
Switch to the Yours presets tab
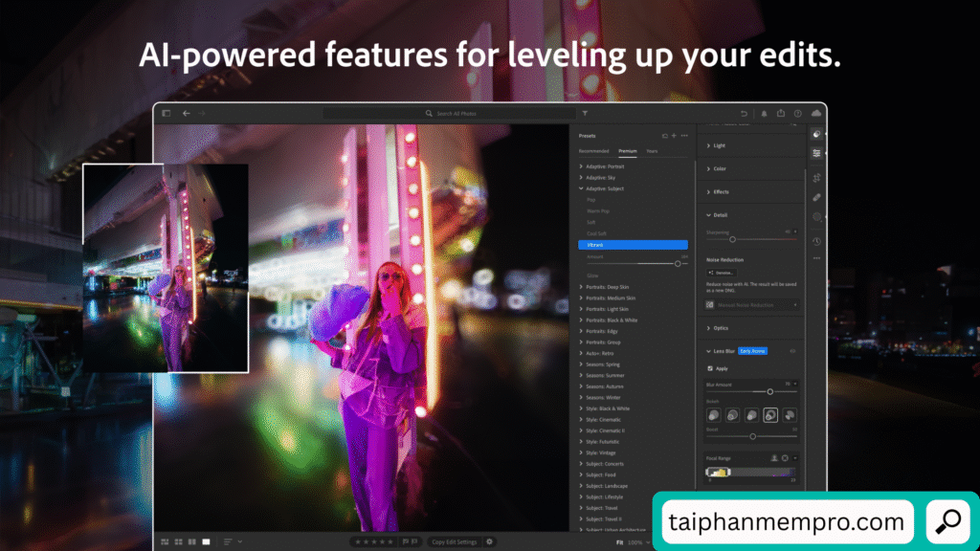[x=652, y=151]
